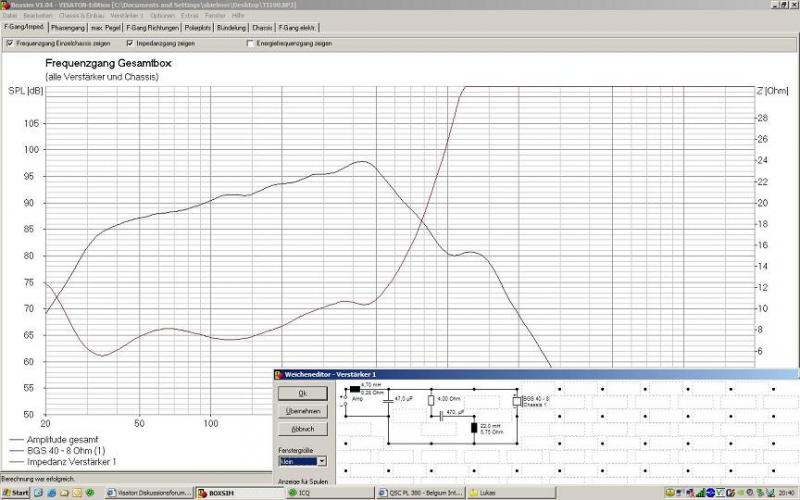Switch to the max. Pegel tab
The height and width of the screenshot is (500, 800).
106,28
